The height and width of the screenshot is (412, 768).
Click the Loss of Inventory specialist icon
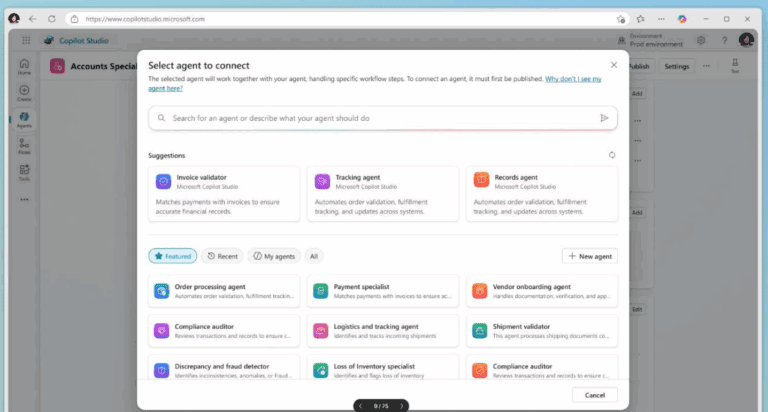tap(320, 370)
